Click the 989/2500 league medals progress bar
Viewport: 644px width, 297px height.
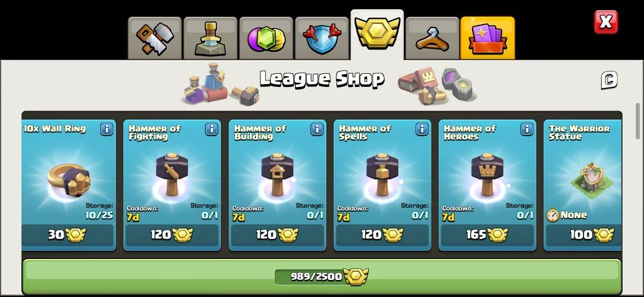pyautogui.click(x=322, y=277)
